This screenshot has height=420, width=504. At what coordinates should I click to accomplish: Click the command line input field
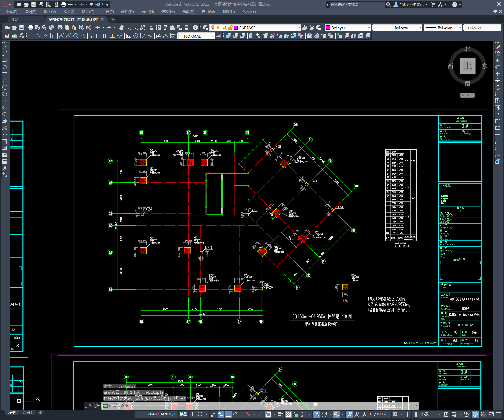point(260,406)
